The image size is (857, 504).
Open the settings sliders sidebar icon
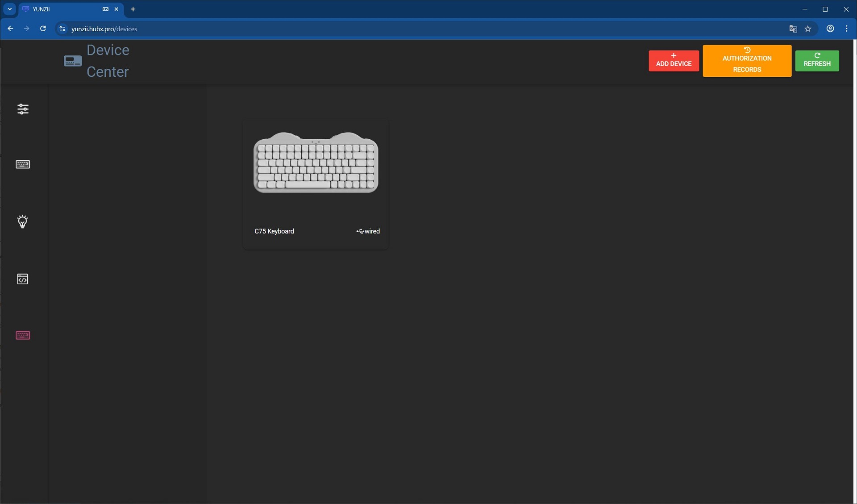pyautogui.click(x=23, y=109)
